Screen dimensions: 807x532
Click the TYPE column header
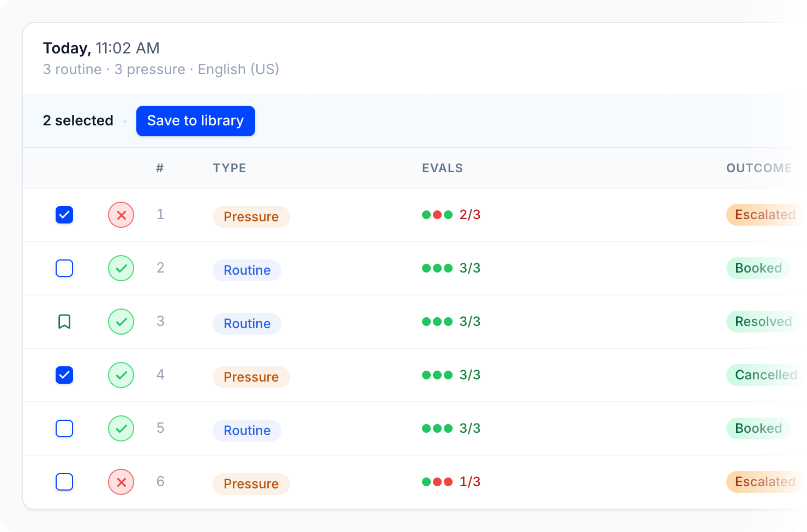click(x=230, y=168)
